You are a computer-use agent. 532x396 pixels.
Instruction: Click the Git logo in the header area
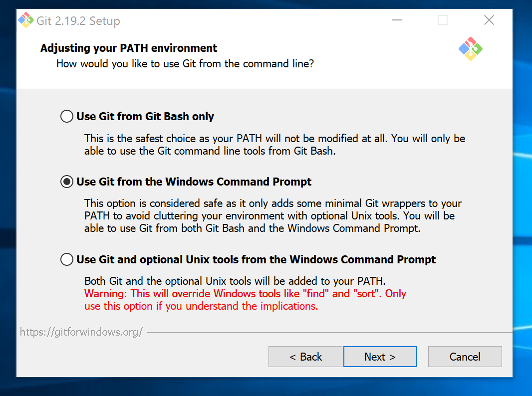470,49
